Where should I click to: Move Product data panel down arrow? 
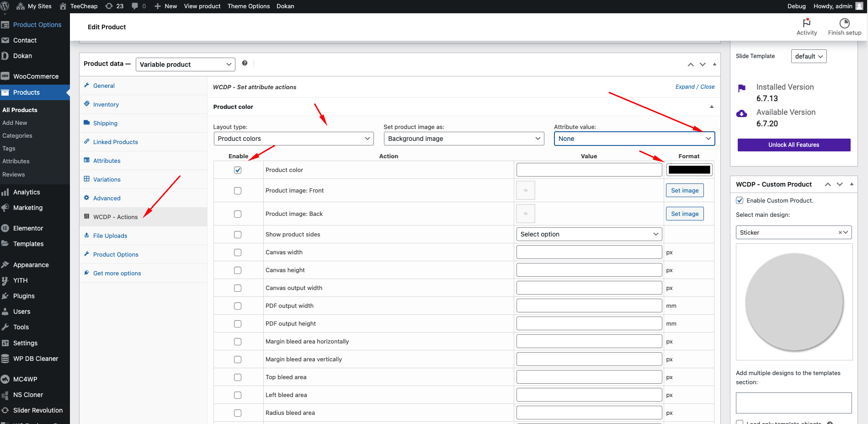[x=703, y=64]
